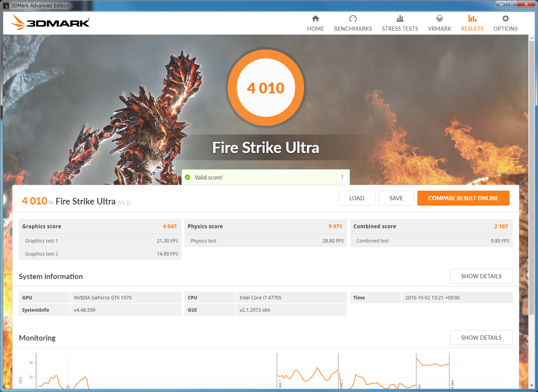Click the Physics score label
The width and height of the screenshot is (538, 392).
[205, 226]
